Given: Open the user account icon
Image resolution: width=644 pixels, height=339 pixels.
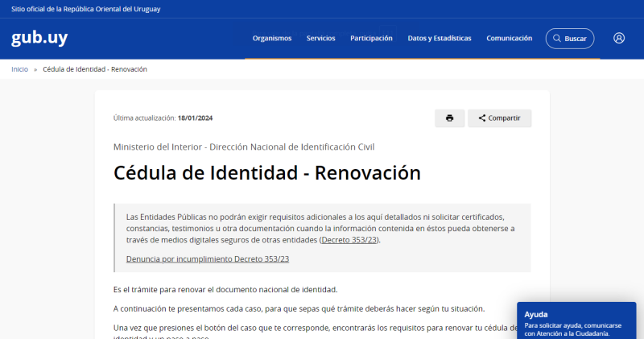Looking at the screenshot, I should (618, 38).
